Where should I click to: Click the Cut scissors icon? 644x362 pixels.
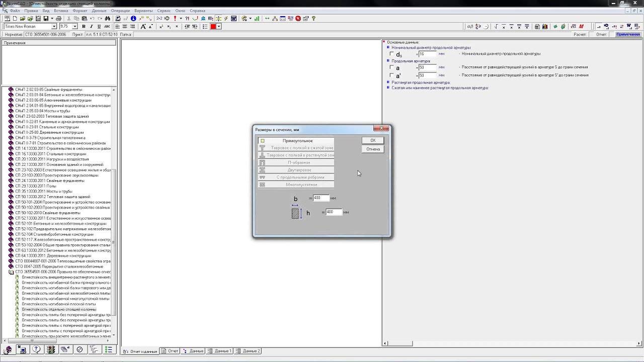click(68, 18)
